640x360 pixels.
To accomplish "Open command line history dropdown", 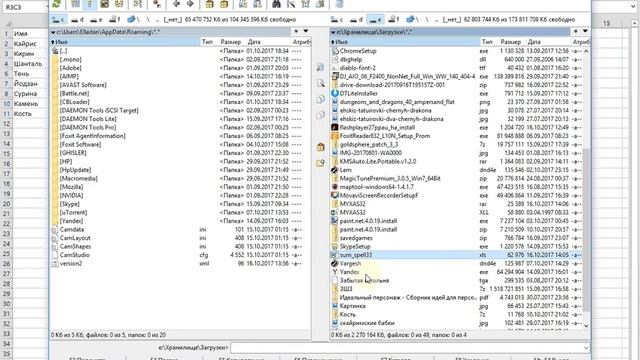I will tap(586, 348).
